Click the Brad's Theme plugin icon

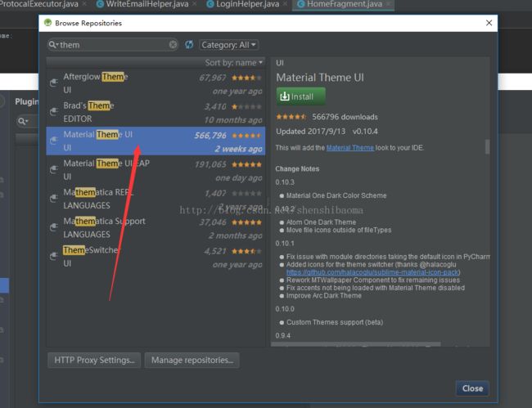coord(54,111)
